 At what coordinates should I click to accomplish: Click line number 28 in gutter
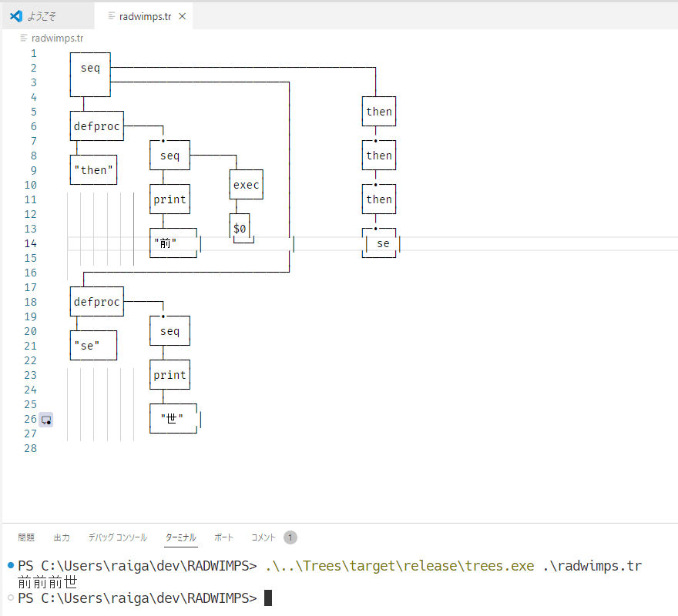click(x=30, y=448)
